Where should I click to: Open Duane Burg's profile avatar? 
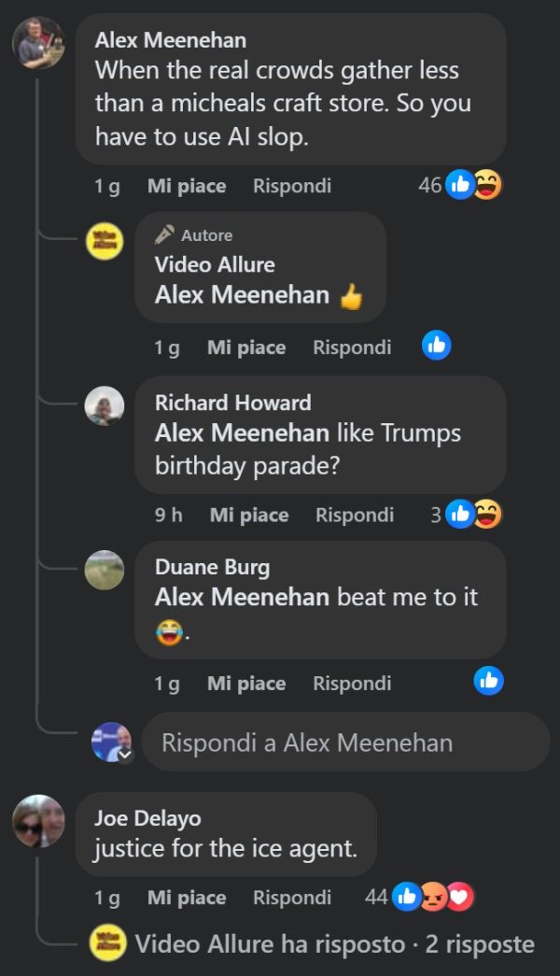[105, 570]
